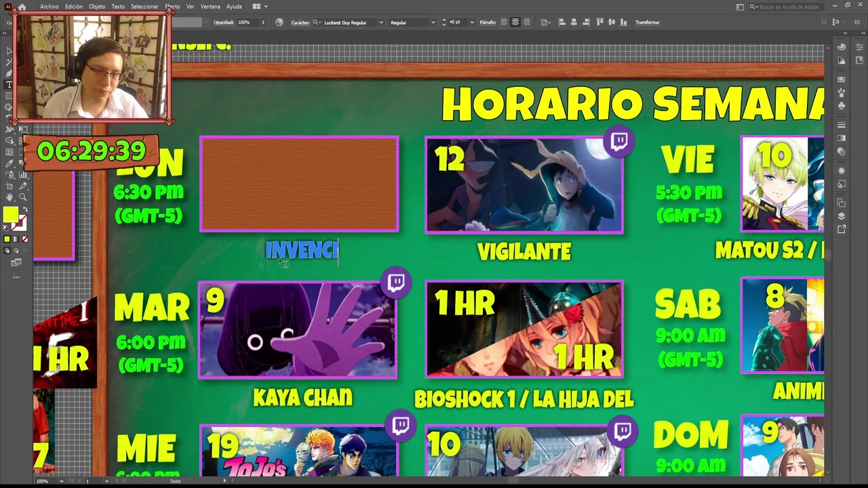Set fill mode to None
The height and width of the screenshot is (488, 868).
[x=24, y=239]
